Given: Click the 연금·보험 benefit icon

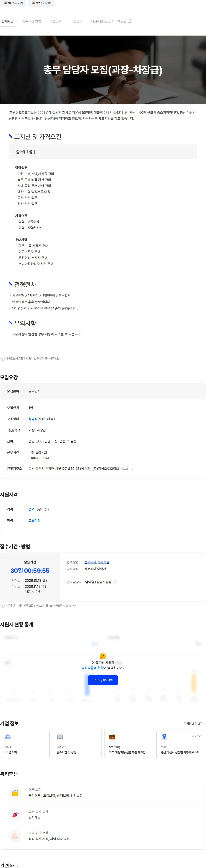Looking at the screenshot, I should (15, 793).
